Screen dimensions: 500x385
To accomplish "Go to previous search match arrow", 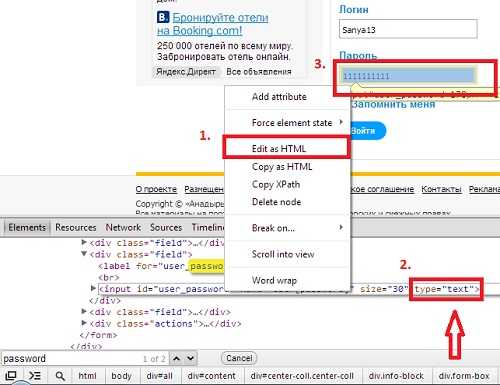I will [x=176, y=359].
